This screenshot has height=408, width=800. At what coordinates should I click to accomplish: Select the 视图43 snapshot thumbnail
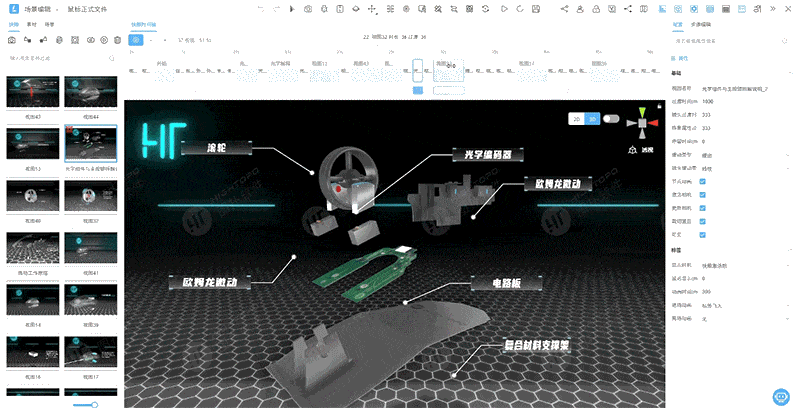point(33,92)
